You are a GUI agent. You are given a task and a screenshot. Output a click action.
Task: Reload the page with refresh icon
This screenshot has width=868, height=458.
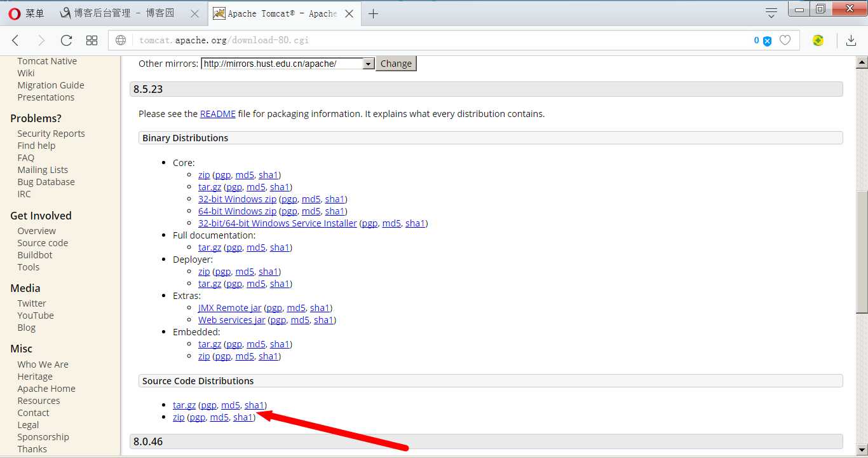click(66, 41)
